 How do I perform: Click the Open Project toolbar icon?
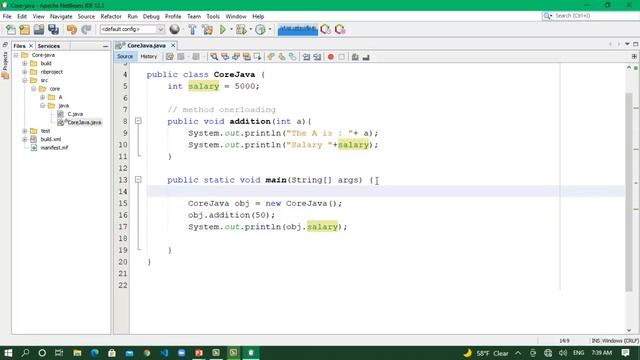pos(39,29)
